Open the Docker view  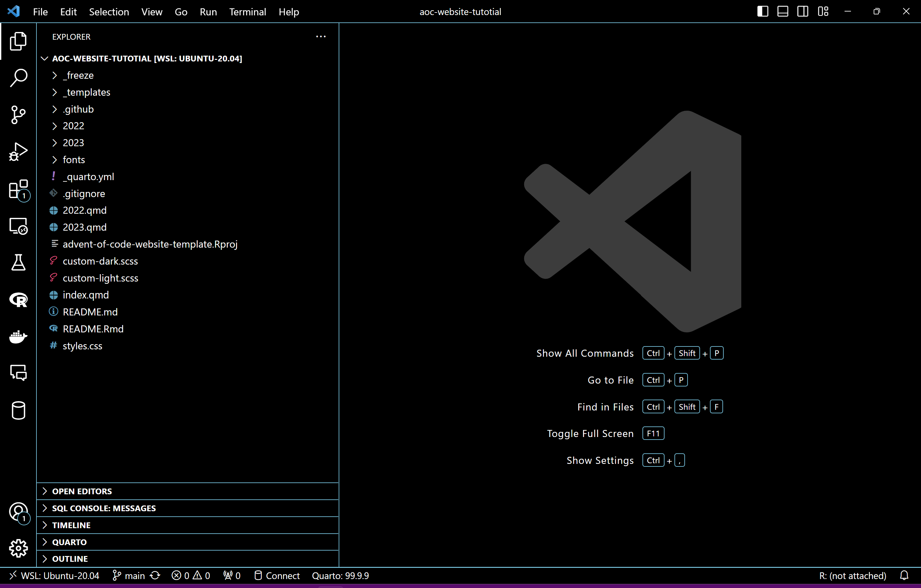(18, 337)
